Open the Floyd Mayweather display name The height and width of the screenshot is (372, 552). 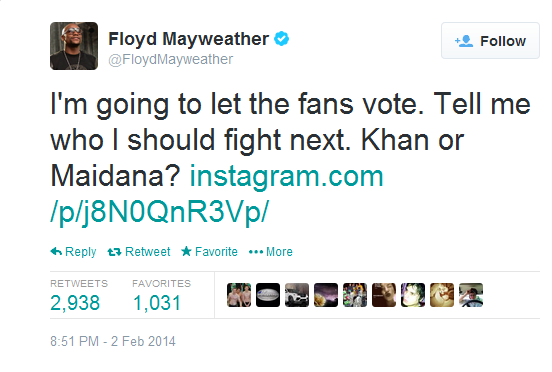(188, 39)
